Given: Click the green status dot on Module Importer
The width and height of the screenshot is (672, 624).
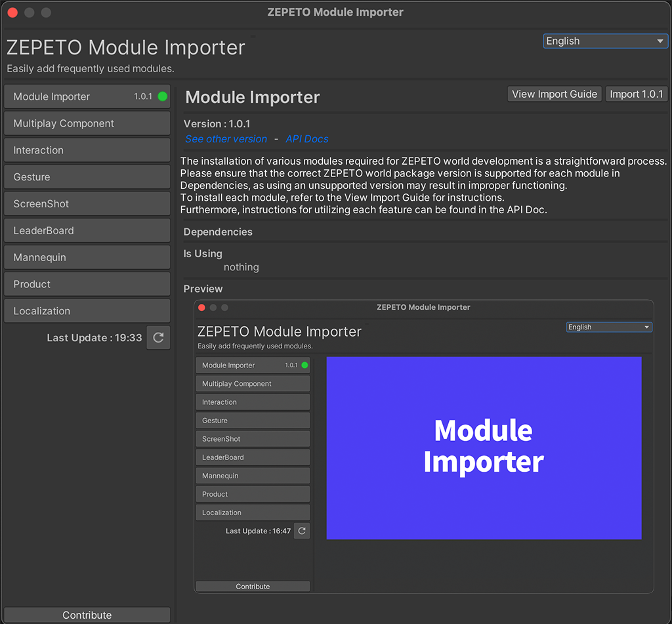Looking at the screenshot, I should pos(163,96).
